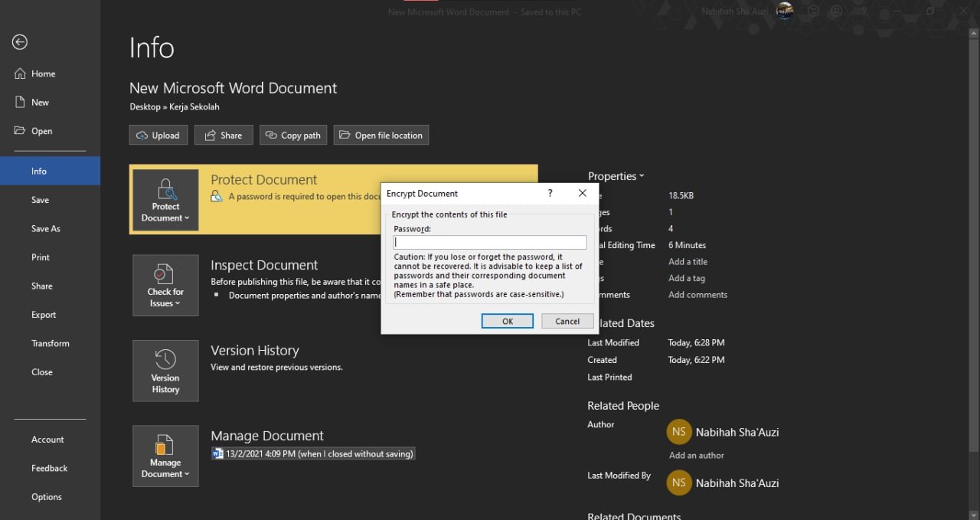Click the 6 Minutes editing time value
Image resolution: width=980 pixels, height=520 pixels.
687,245
